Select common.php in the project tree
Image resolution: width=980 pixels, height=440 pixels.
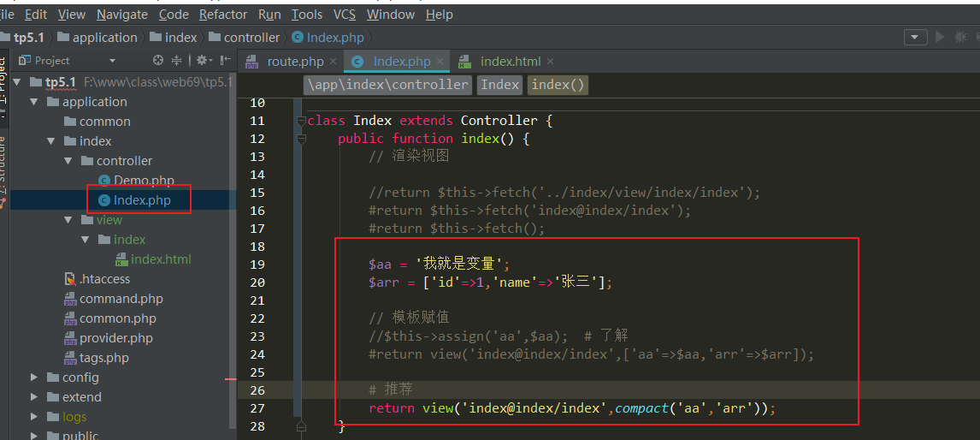(x=110, y=318)
